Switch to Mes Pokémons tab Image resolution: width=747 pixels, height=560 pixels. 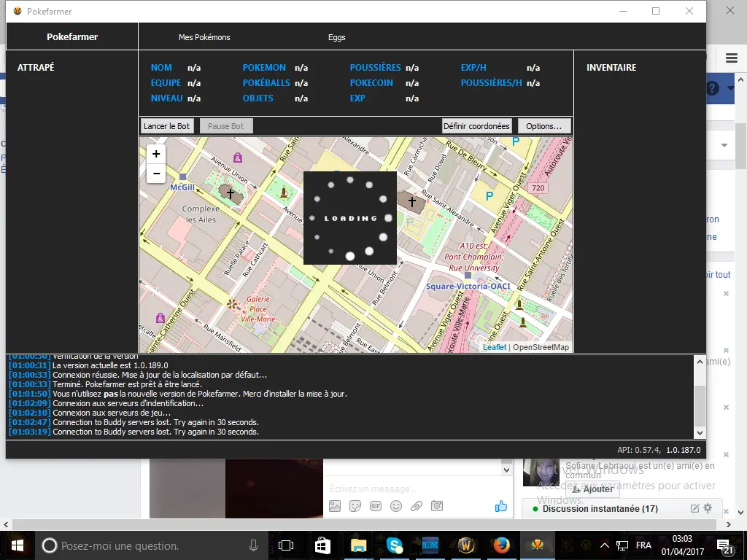(x=204, y=37)
